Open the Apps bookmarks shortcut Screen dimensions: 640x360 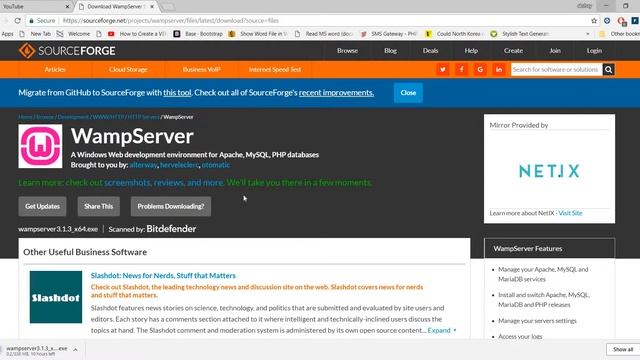click(x=7, y=34)
